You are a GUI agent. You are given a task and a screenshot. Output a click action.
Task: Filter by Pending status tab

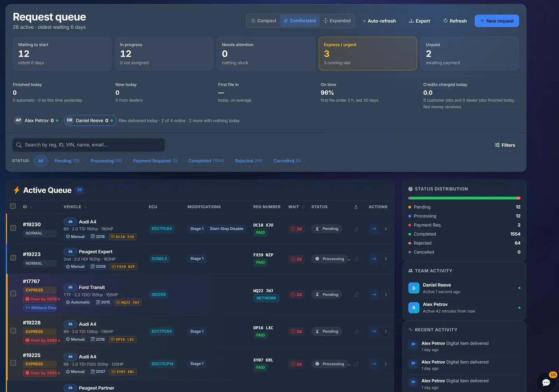[x=67, y=161]
